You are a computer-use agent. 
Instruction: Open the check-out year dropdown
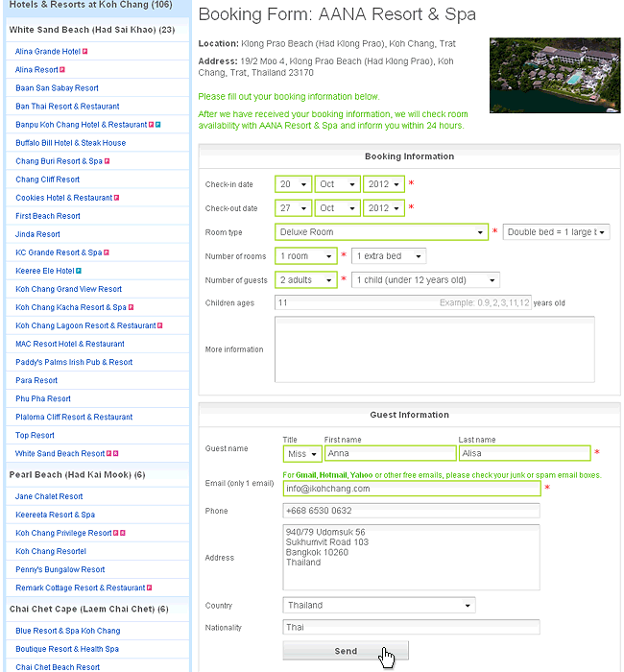384,208
